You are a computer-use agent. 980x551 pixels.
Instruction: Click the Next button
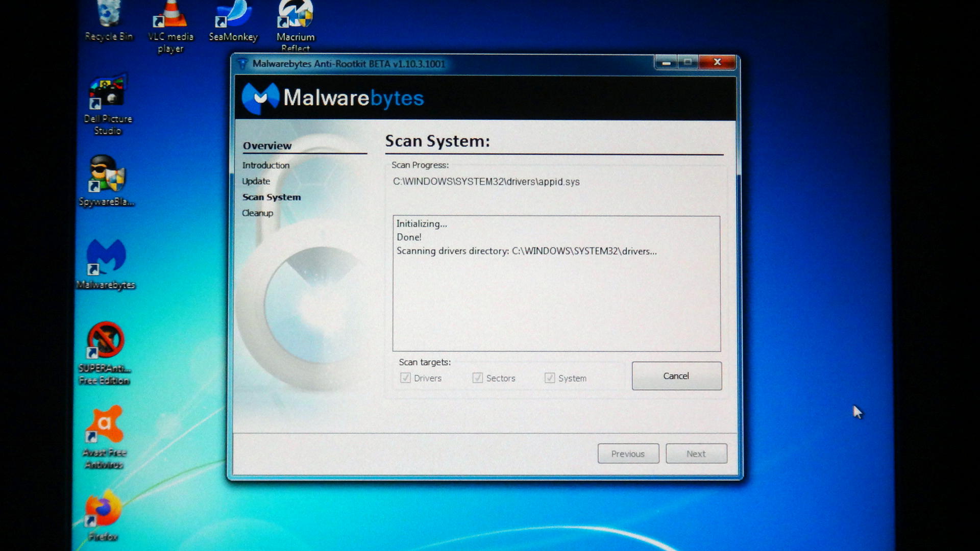[696, 454]
